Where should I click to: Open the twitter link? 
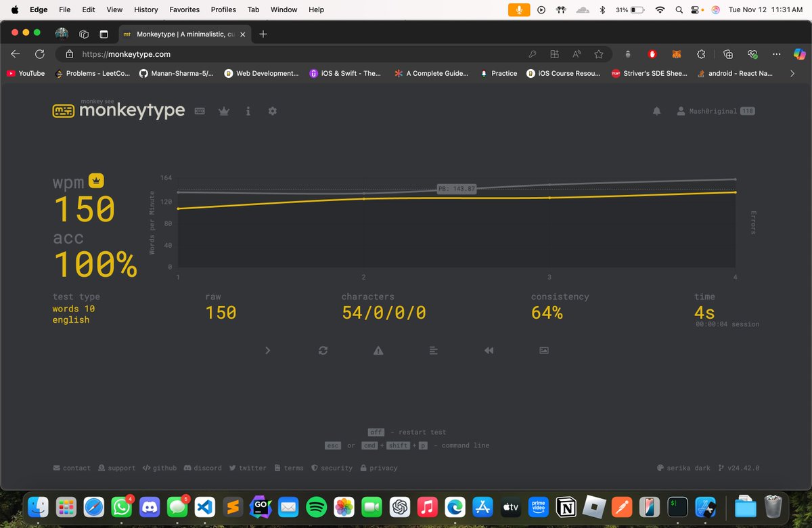[248, 468]
